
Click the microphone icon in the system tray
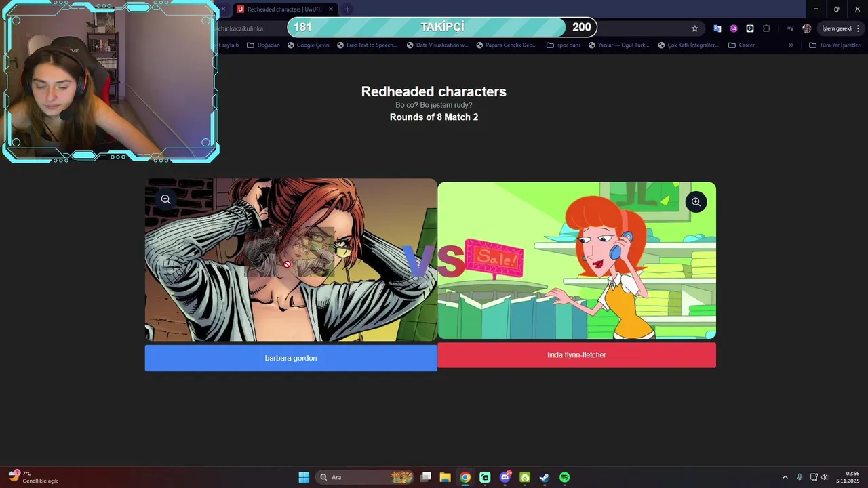point(800,477)
